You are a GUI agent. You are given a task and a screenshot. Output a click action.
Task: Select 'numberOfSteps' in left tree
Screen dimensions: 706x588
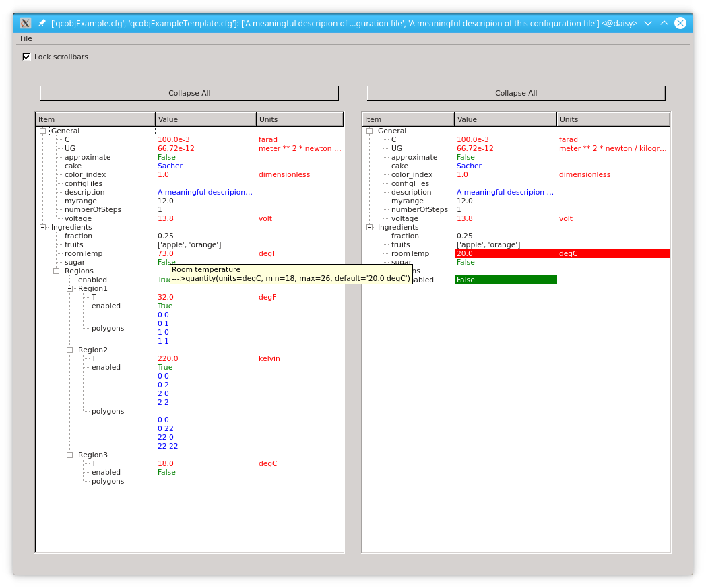pos(93,209)
